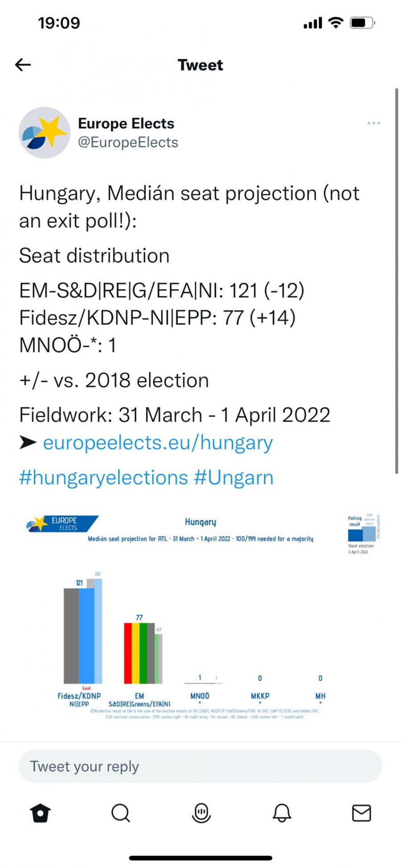Tap the Europe Elects display name
The height and width of the screenshot is (868, 401).
(x=126, y=124)
